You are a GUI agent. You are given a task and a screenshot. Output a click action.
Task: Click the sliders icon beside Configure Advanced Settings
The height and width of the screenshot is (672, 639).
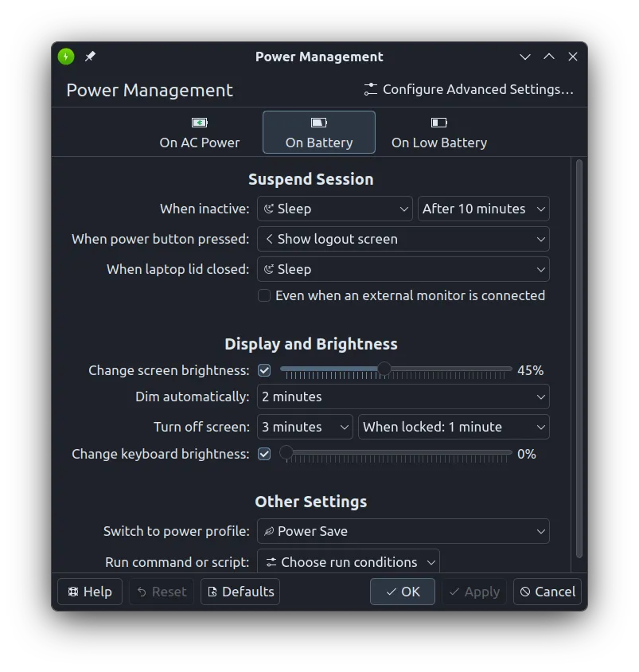[371, 89]
